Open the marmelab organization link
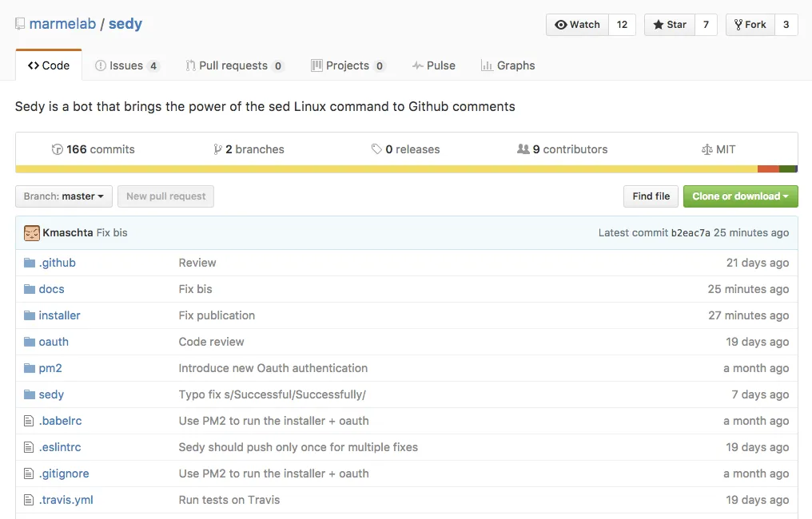The image size is (812, 519). click(62, 24)
